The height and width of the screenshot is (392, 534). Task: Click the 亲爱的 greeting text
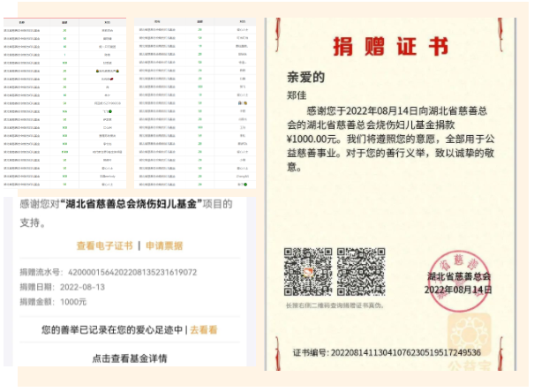305,77
